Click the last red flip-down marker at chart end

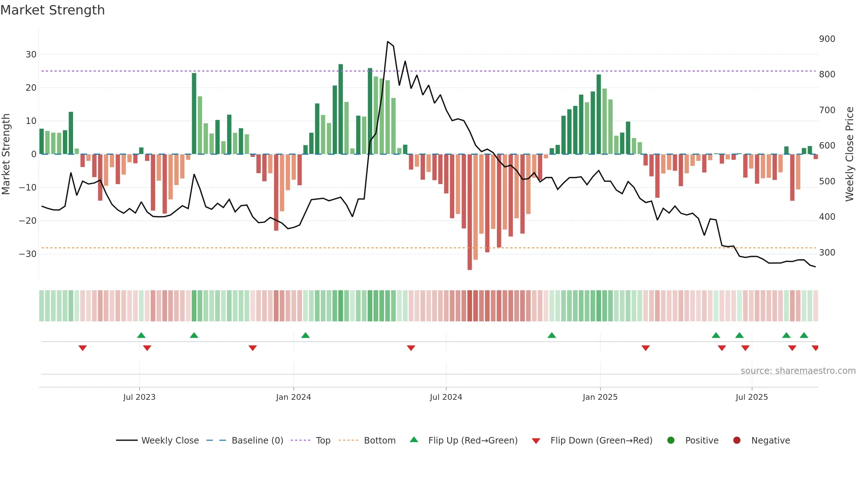(815, 348)
